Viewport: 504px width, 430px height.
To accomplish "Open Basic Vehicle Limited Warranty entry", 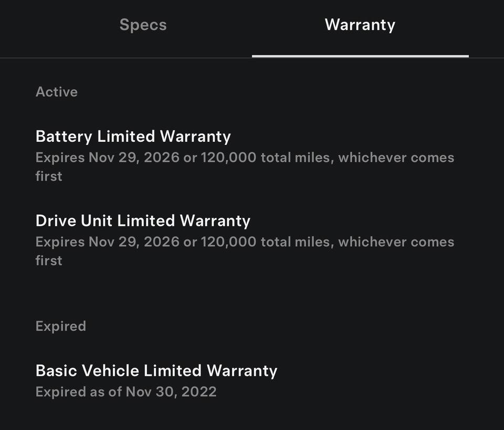I will (156, 371).
